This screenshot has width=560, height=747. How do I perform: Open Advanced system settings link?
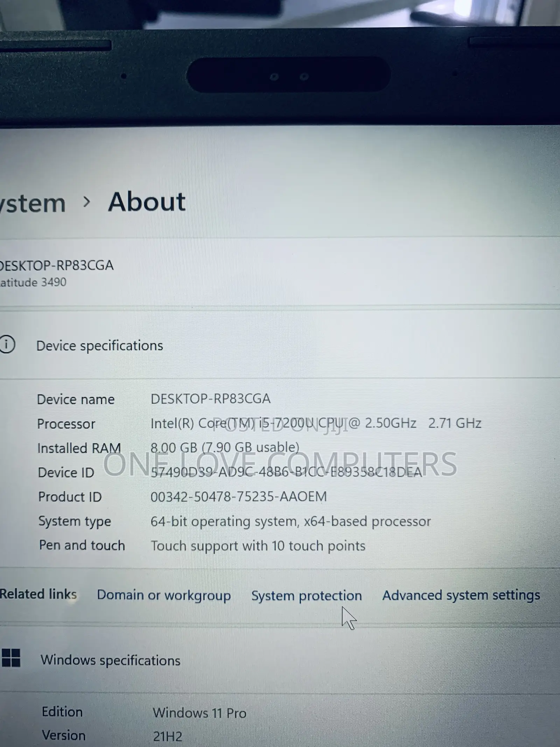[x=461, y=595]
